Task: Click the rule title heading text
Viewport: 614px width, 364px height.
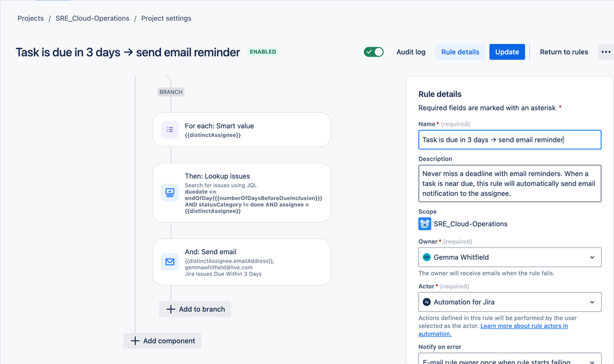Action: (x=128, y=52)
